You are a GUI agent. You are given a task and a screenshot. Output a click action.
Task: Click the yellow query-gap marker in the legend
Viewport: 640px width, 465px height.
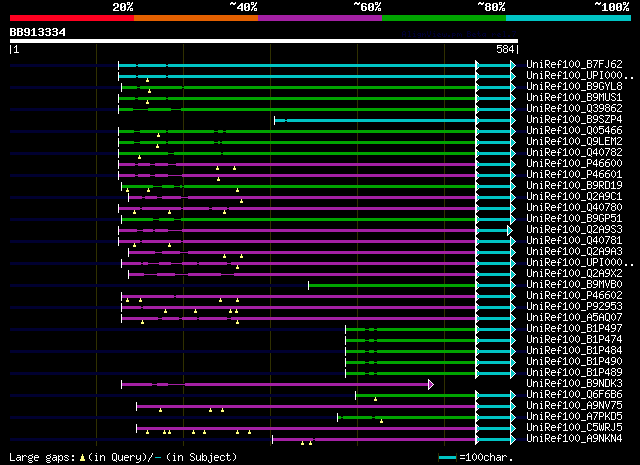(x=82, y=458)
